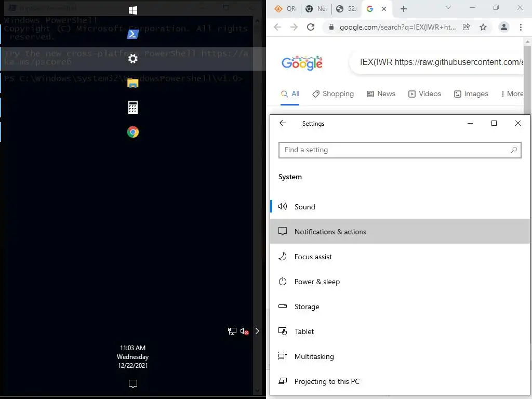Open the Chrome taskbar icon
532x399 pixels.
pyautogui.click(x=133, y=132)
